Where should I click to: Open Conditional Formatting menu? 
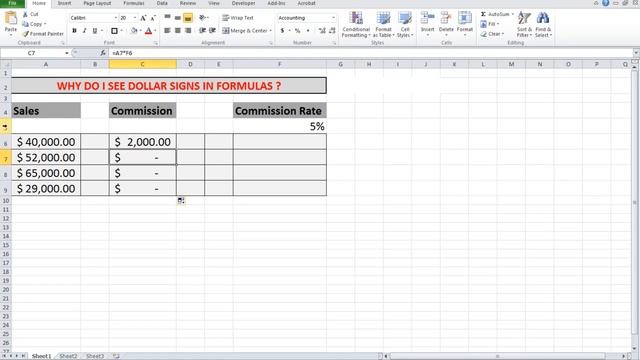click(x=356, y=25)
